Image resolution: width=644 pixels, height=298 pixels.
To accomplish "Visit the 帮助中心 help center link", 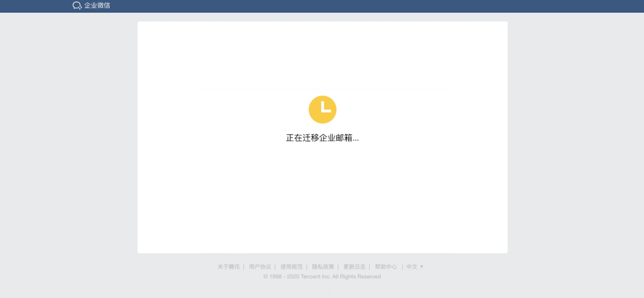I will pyautogui.click(x=386, y=267).
